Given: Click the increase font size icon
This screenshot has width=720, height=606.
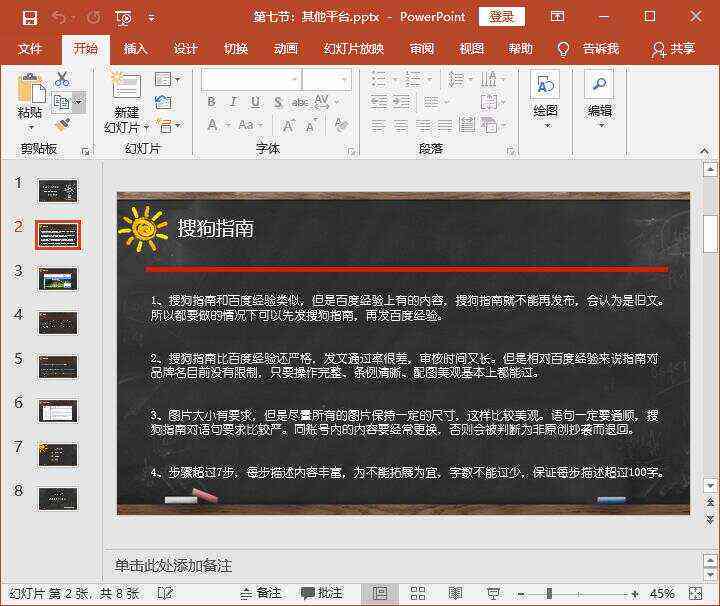Looking at the screenshot, I should [288, 125].
